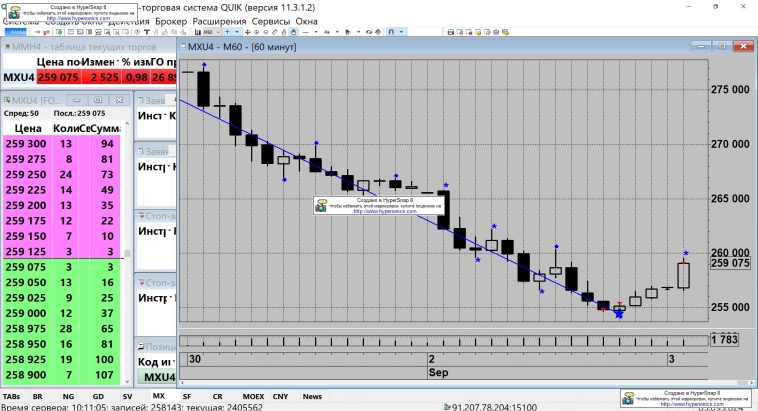This screenshot has width=758, height=411.
Task: Click the blue info icon in toolbar
Action: [137, 32]
